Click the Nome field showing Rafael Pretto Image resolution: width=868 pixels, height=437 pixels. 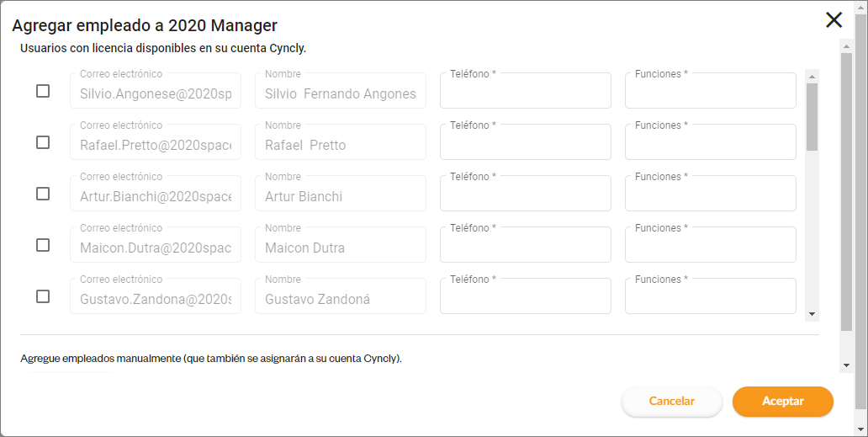340,142
